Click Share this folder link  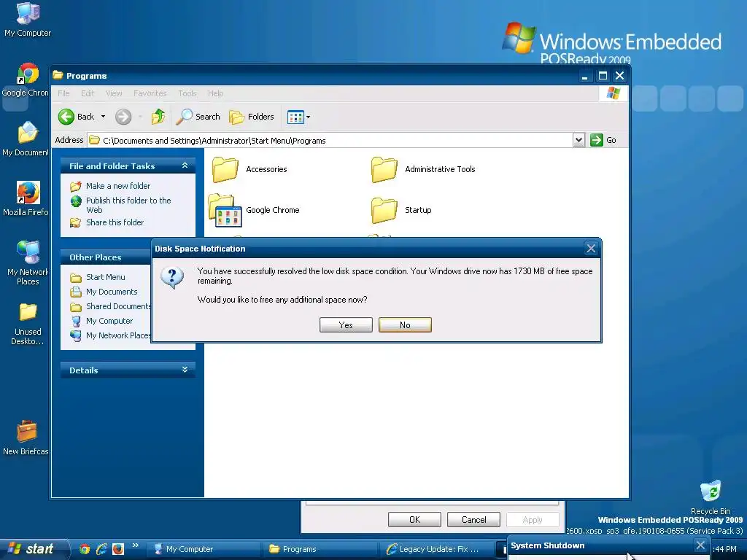[x=115, y=222]
